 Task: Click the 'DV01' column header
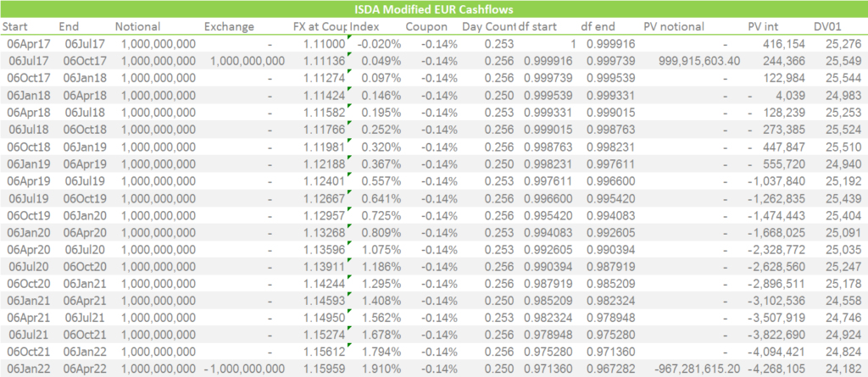828,26
